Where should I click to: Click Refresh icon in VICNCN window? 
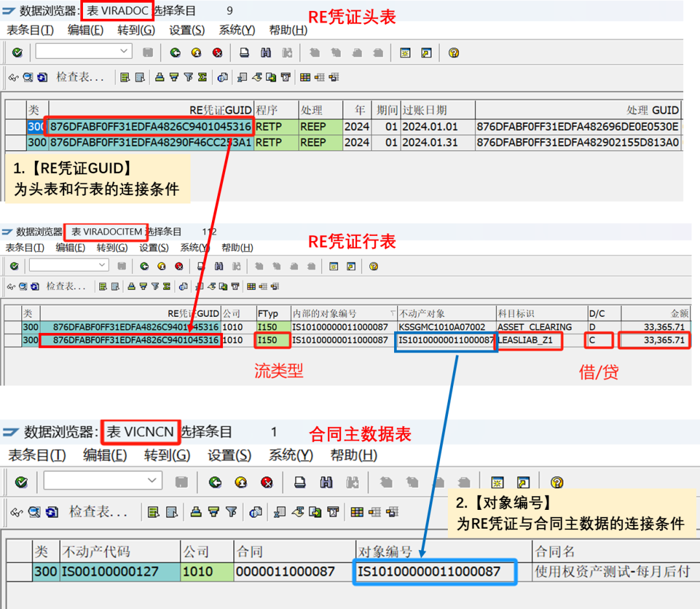pos(52,512)
